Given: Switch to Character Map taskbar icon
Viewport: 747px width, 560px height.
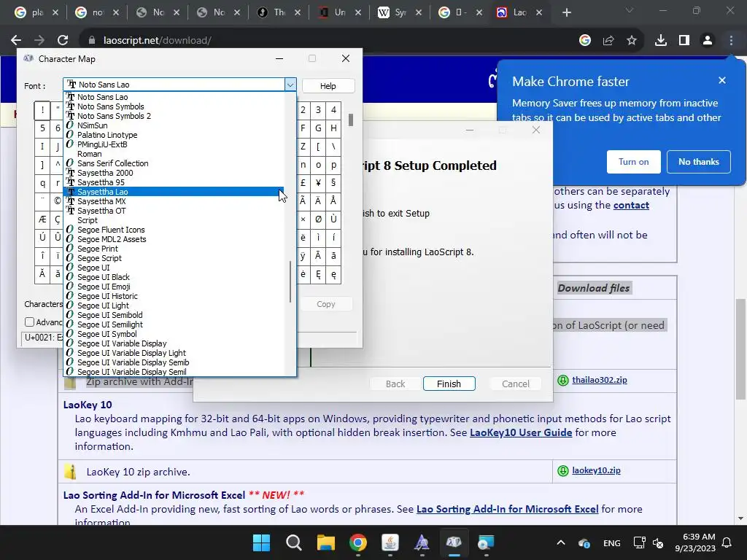Looking at the screenshot, I should click(454, 542).
